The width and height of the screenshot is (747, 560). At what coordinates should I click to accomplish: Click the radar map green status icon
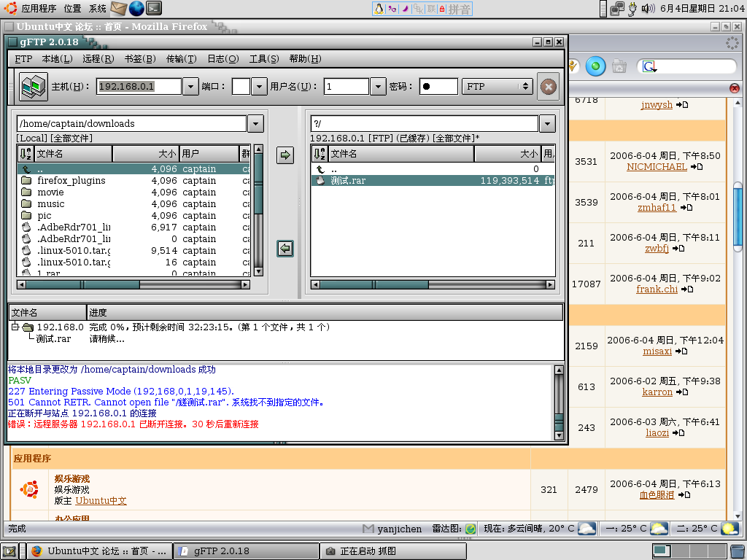(x=470, y=529)
